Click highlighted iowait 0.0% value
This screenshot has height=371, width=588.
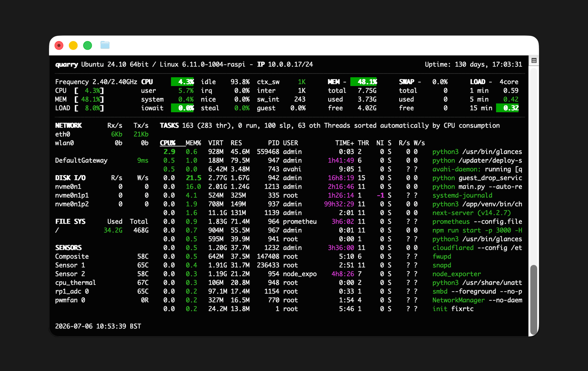182,108
